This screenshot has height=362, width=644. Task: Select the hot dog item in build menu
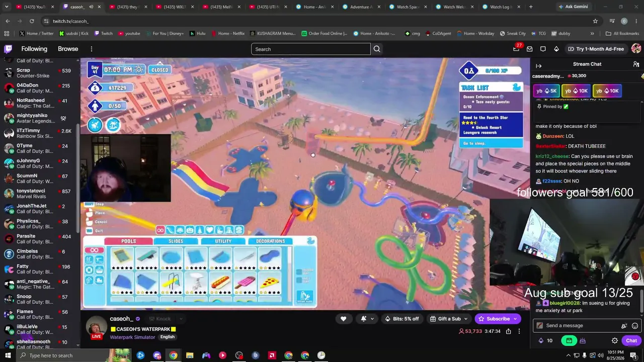click(221, 283)
